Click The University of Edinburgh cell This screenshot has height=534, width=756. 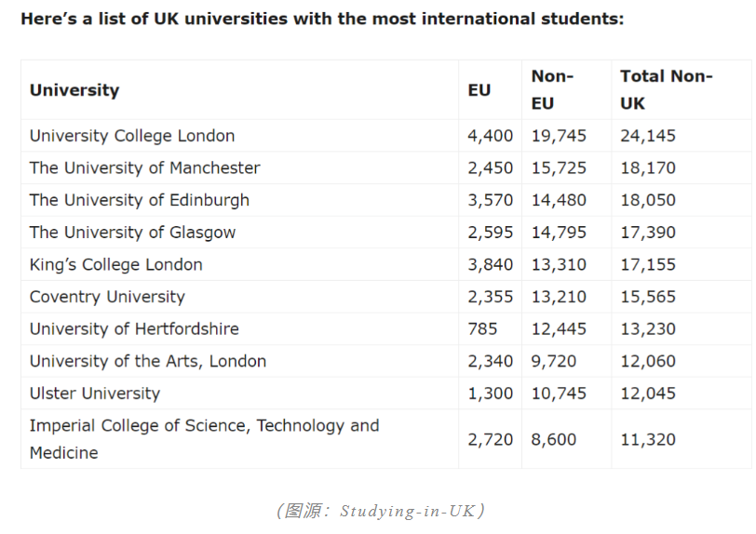tap(140, 200)
